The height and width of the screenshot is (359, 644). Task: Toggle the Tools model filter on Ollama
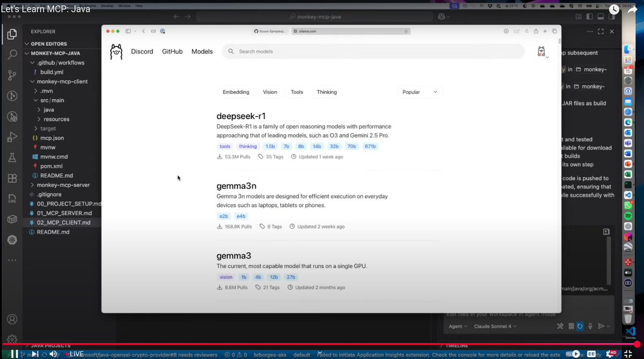(296, 92)
